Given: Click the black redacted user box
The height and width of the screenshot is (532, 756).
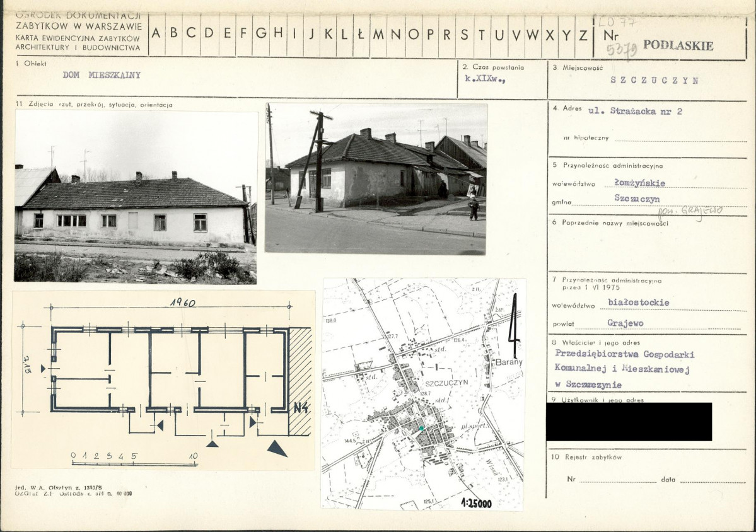Looking at the screenshot, I should [629, 422].
